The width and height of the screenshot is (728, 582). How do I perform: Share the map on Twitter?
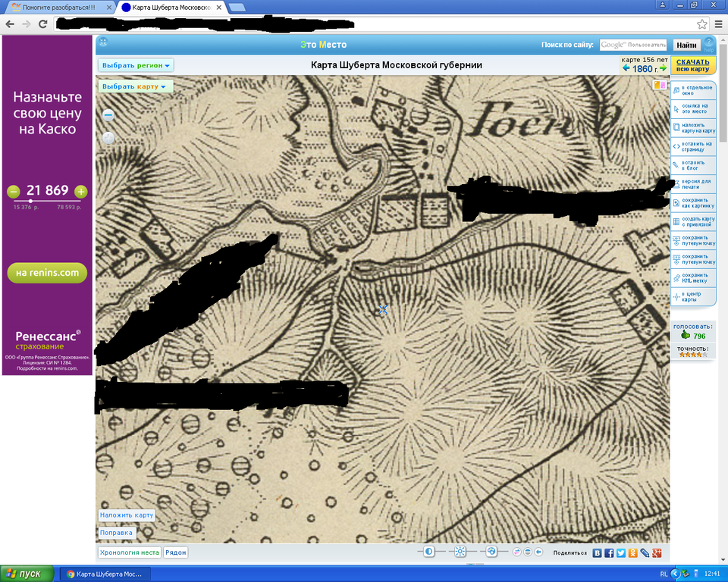621,553
